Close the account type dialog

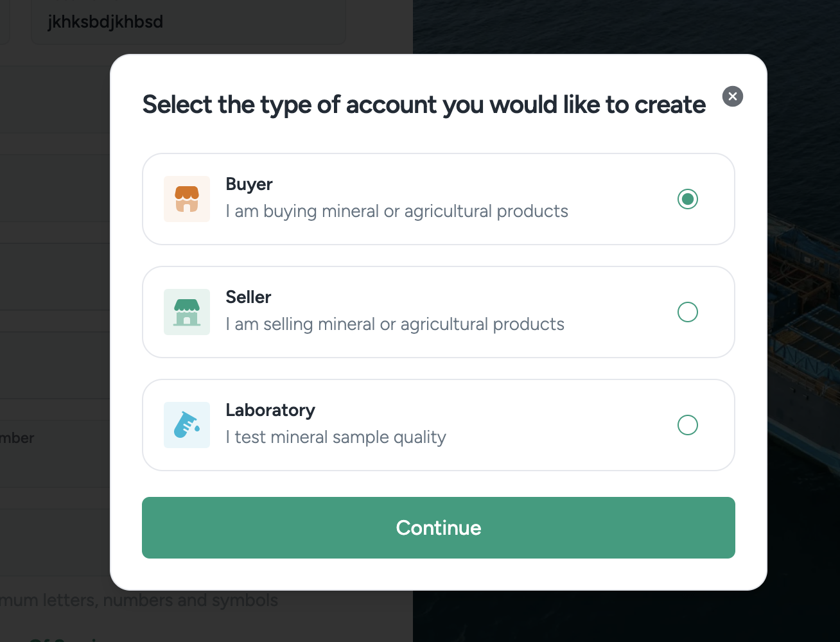point(733,96)
